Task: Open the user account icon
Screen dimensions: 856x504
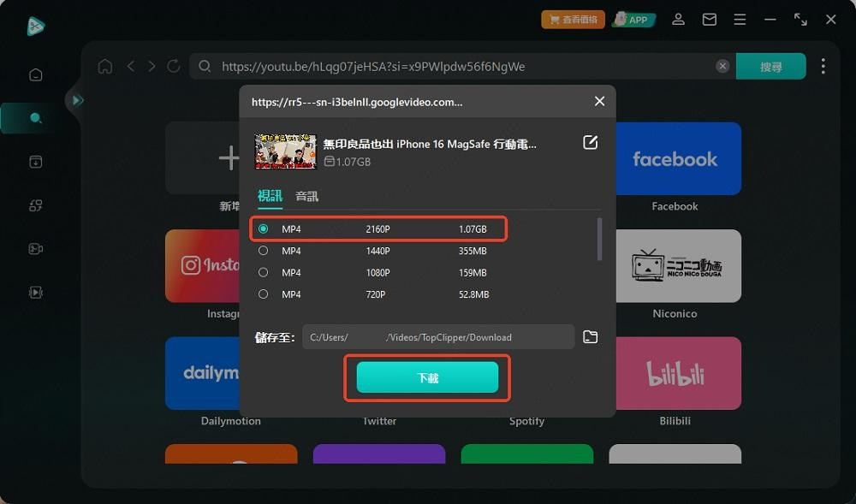Action: 679,20
